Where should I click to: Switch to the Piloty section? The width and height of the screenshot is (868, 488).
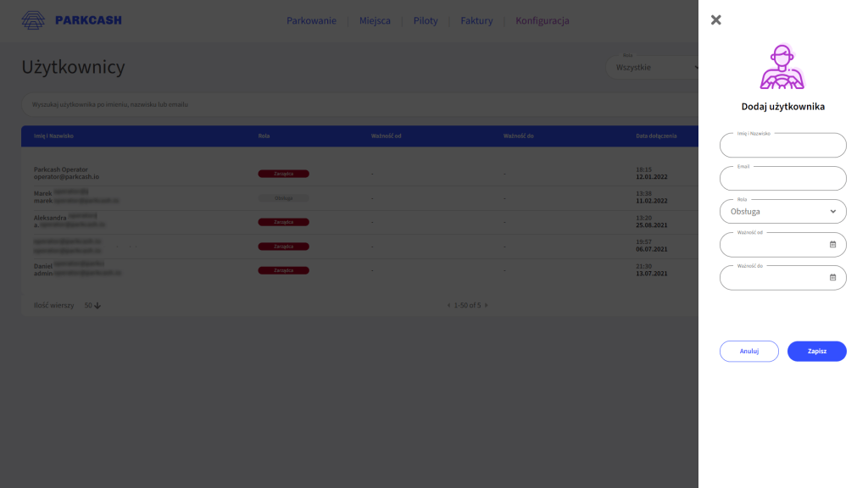point(426,20)
